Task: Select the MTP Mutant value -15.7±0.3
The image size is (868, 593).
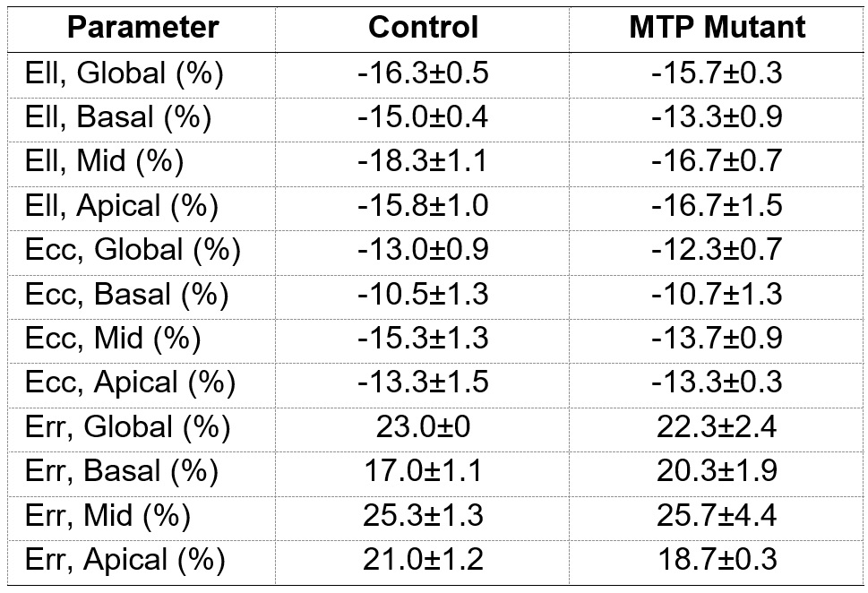Action: (717, 73)
